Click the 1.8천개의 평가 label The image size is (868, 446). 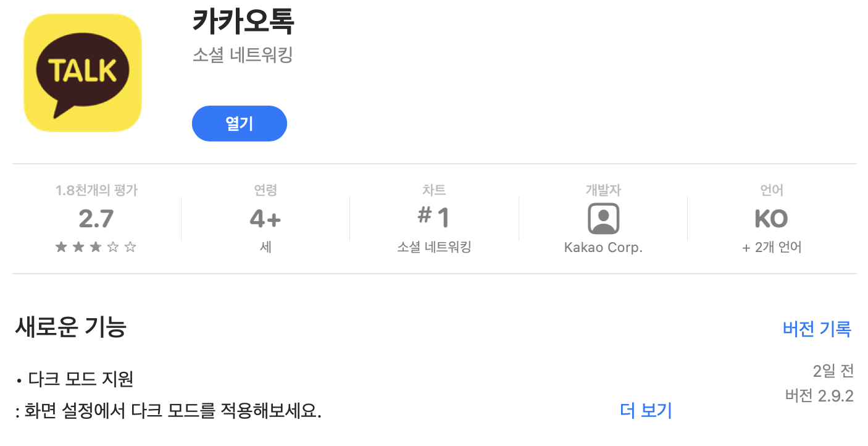coord(96,191)
